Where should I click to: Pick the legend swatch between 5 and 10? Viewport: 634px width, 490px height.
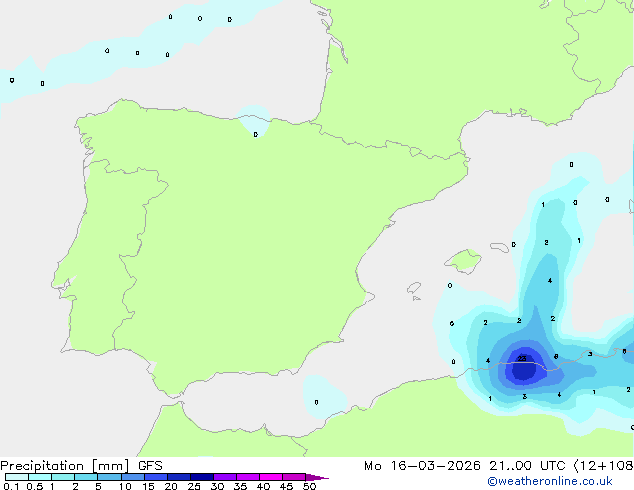pos(109,477)
